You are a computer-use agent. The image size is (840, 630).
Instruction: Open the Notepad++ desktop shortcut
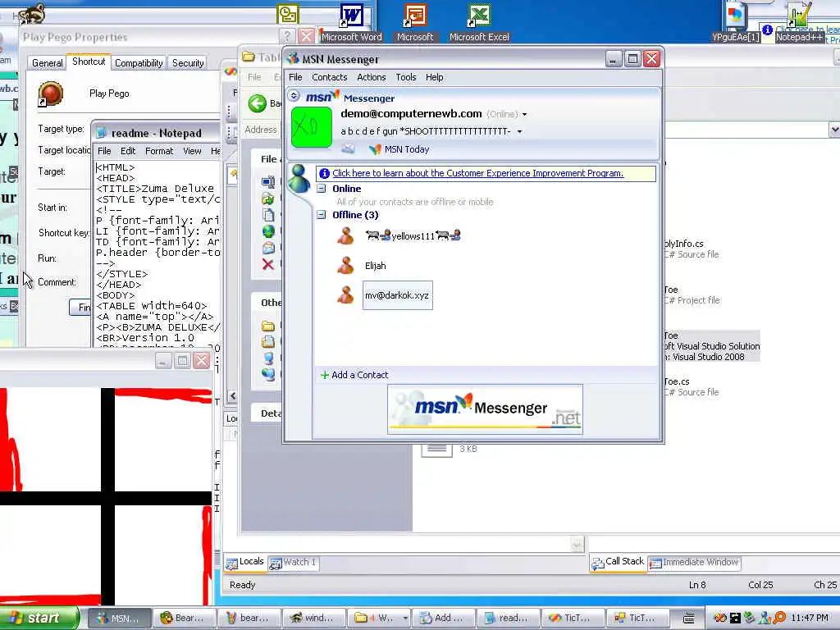tap(799, 22)
